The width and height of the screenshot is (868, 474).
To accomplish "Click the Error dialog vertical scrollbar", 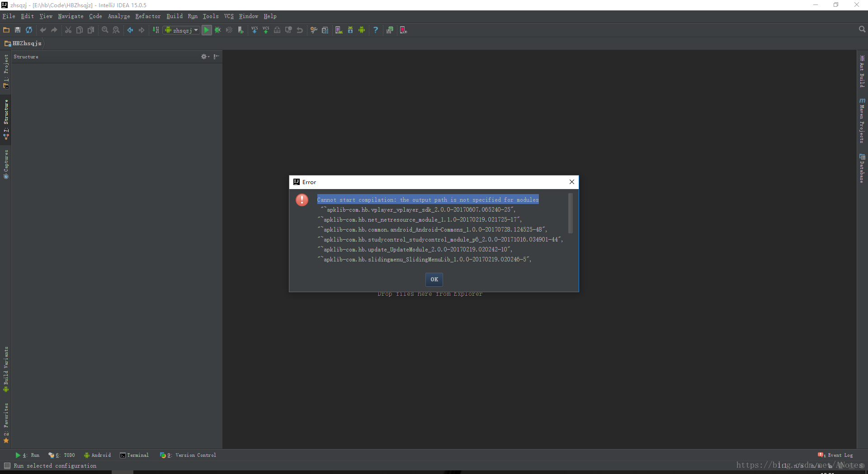I will (x=571, y=213).
